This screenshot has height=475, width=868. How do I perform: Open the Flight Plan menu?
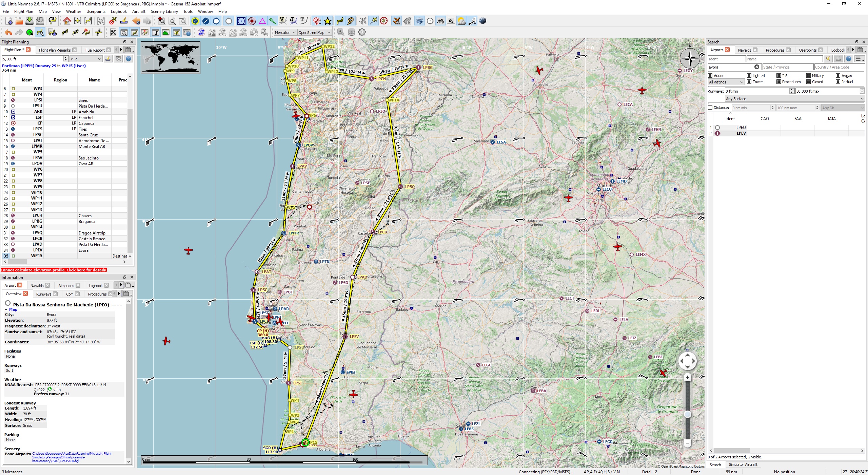pos(23,11)
